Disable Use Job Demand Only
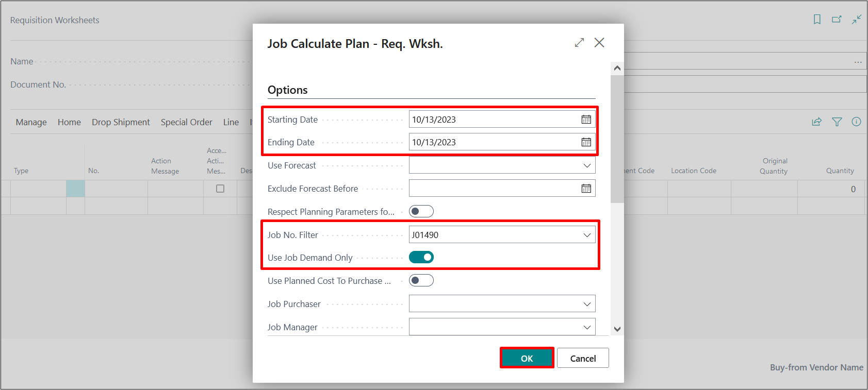The height and width of the screenshot is (390, 868). coord(421,257)
